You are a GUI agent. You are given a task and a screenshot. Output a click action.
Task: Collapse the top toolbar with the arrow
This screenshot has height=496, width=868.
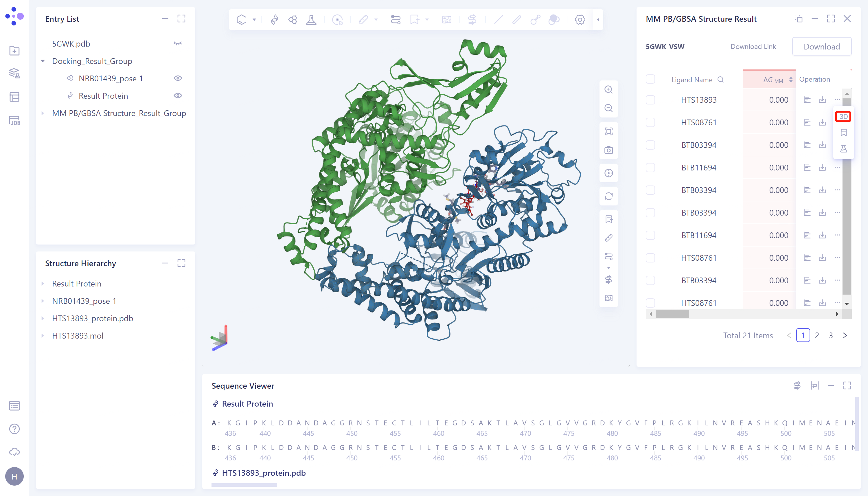(x=598, y=20)
